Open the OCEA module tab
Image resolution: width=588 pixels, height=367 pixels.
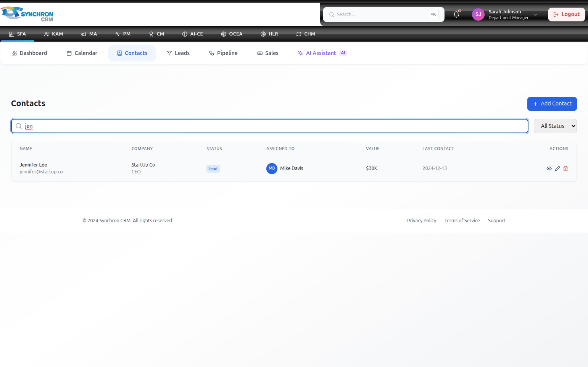pyautogui.click(x=232, y=34)
